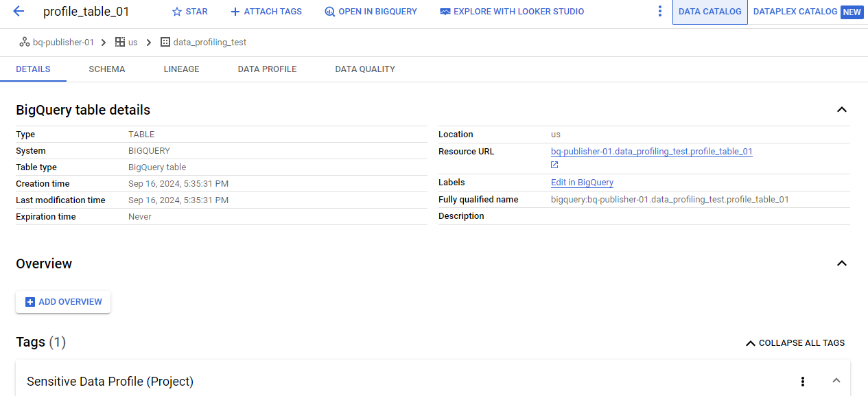Click the Overview heading
The image size is (868, 396).
tap(44, 264)
